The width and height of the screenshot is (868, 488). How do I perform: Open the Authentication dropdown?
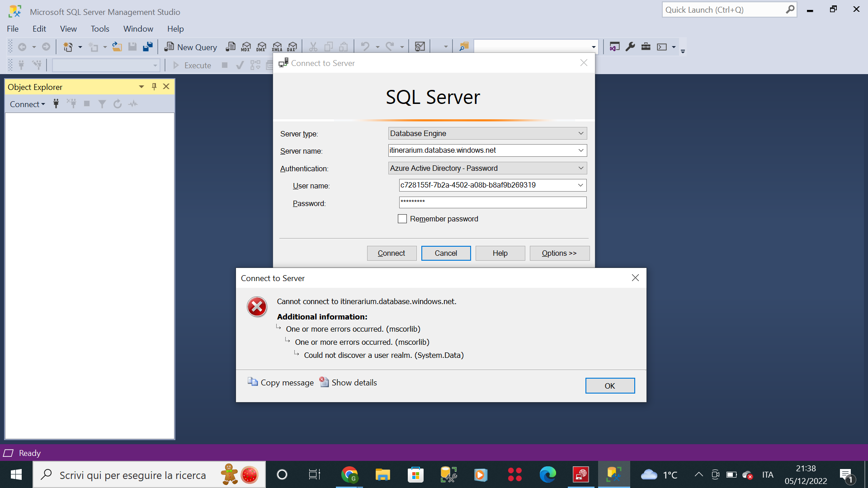pyautogui.click(x=581, y=168)
